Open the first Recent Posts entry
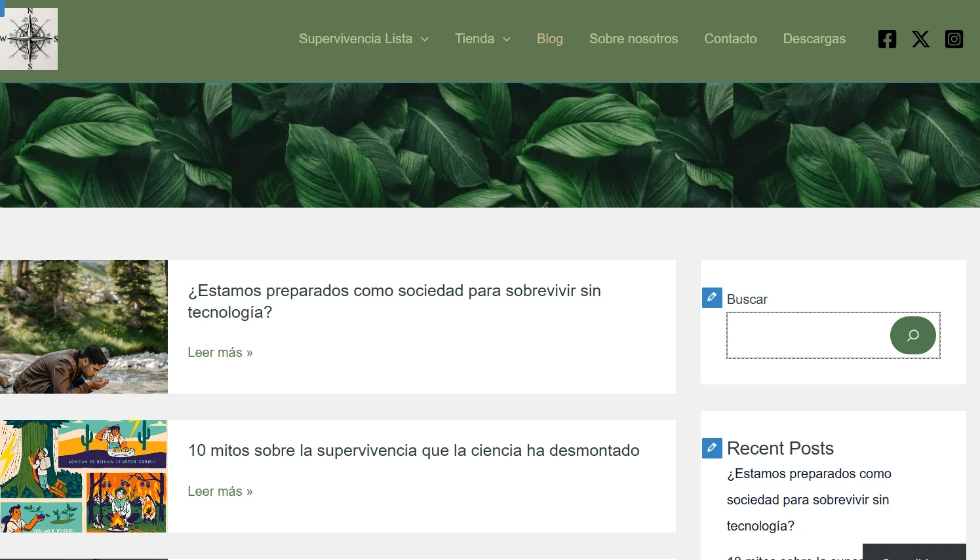This screenshot has width=980, height=560. 809,499
